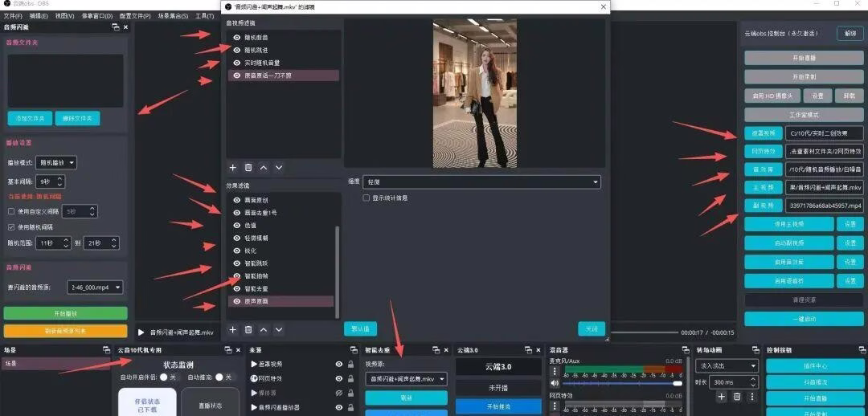Click lock icon for 遮罩视频 source
868x416 pixels.
(350, 364)
